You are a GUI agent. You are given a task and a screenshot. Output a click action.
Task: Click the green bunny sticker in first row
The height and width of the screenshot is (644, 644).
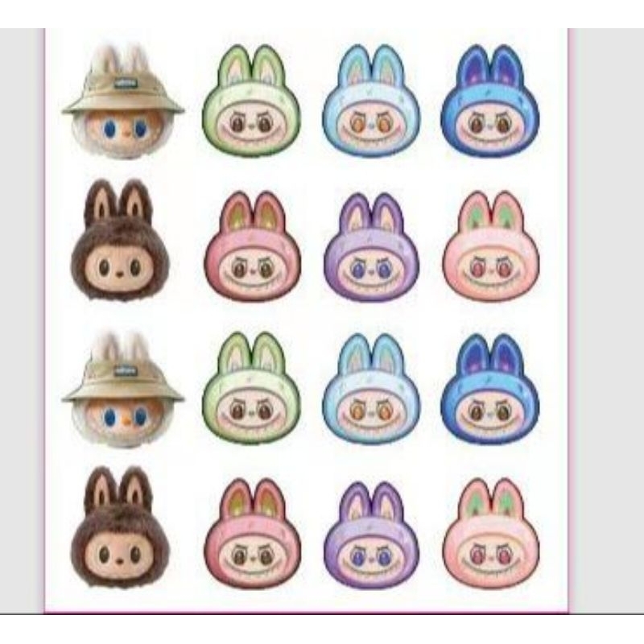click(251, 101)
